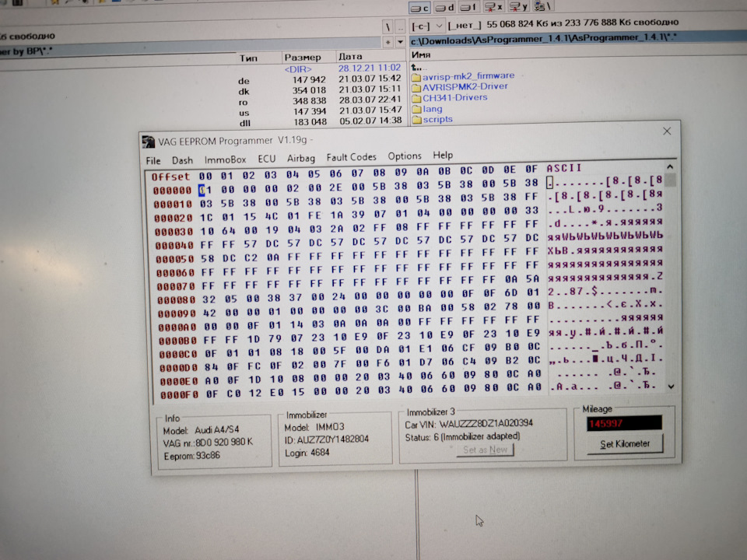Open the File menu
This screenshot has width=747, height=560.
pos(153,160)
